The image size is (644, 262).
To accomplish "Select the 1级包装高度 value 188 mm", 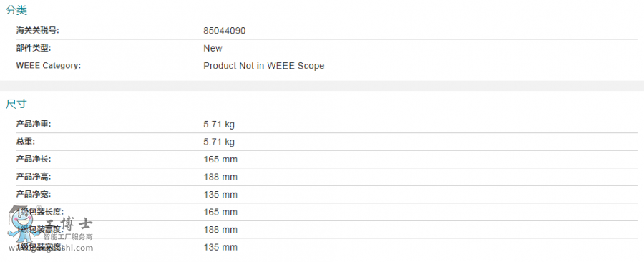I will tap(220, 230).
